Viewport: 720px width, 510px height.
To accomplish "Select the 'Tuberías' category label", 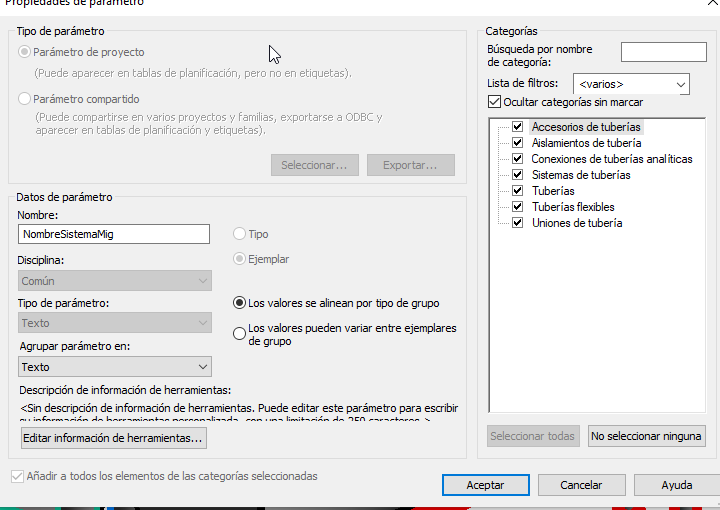I will [553, 191].
